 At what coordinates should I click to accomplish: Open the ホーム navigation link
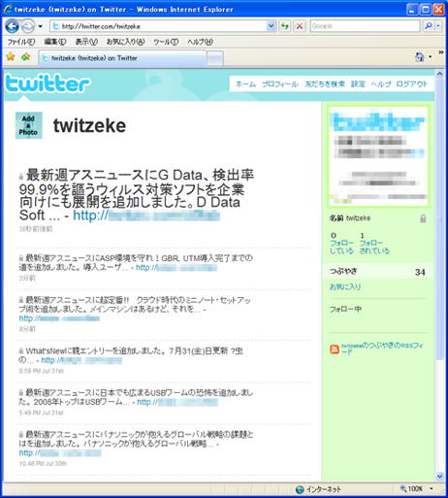[245, 84]
